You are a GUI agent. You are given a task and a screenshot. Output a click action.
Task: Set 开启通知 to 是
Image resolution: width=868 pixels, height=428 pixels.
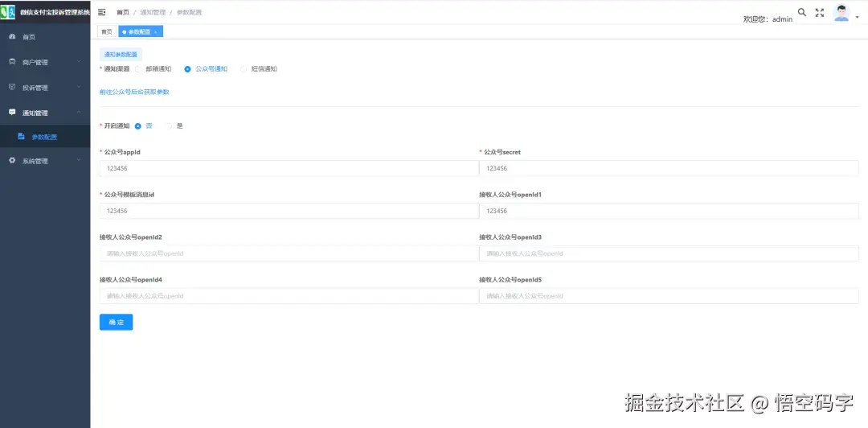[x=168, y=126]
